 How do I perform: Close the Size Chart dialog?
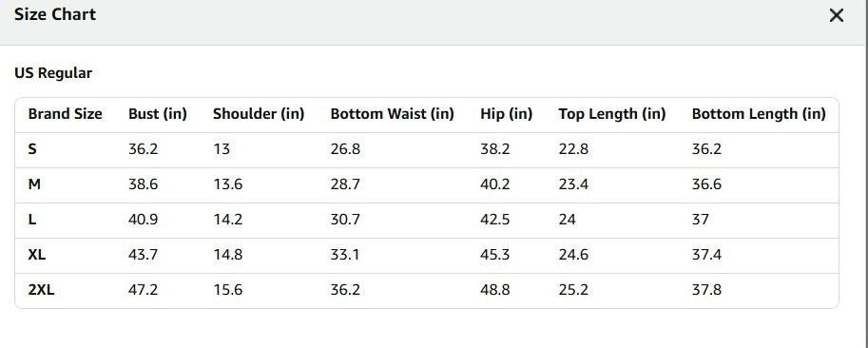point(836,15)
